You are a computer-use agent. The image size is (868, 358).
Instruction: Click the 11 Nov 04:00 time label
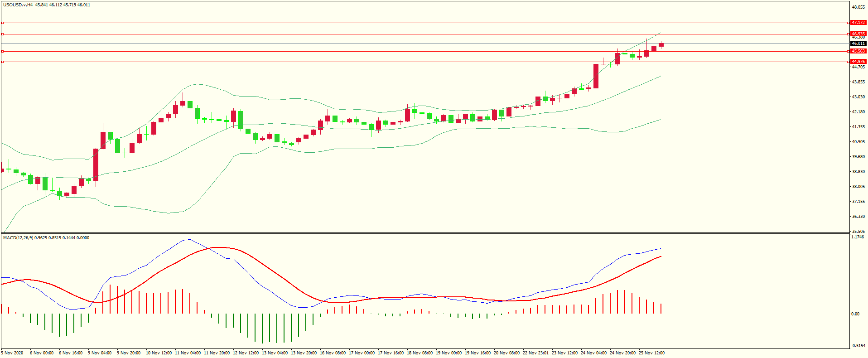[188, 353]
